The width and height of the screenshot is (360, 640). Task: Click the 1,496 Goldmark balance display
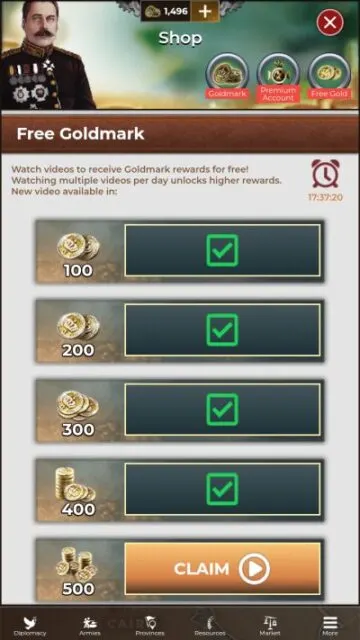pos(166,11)
